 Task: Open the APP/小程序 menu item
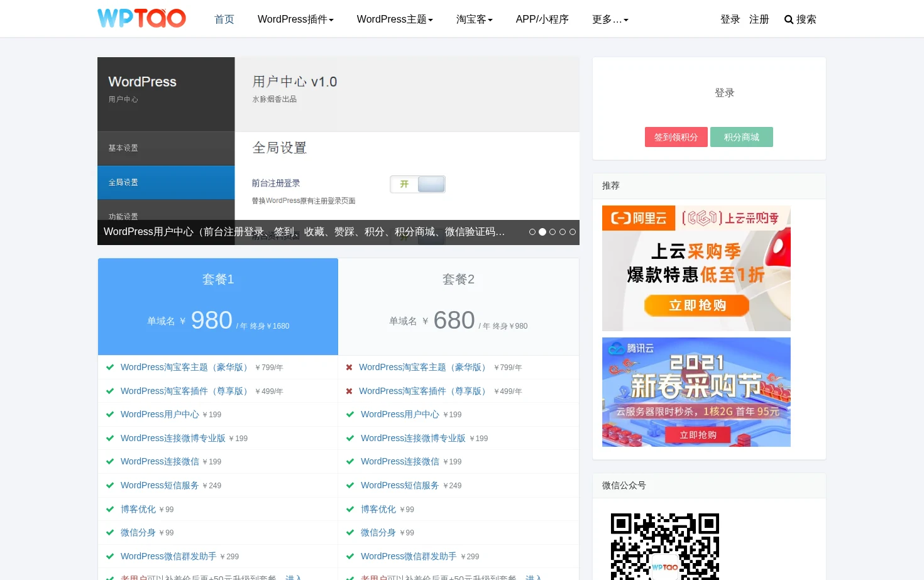click(542, 19)
